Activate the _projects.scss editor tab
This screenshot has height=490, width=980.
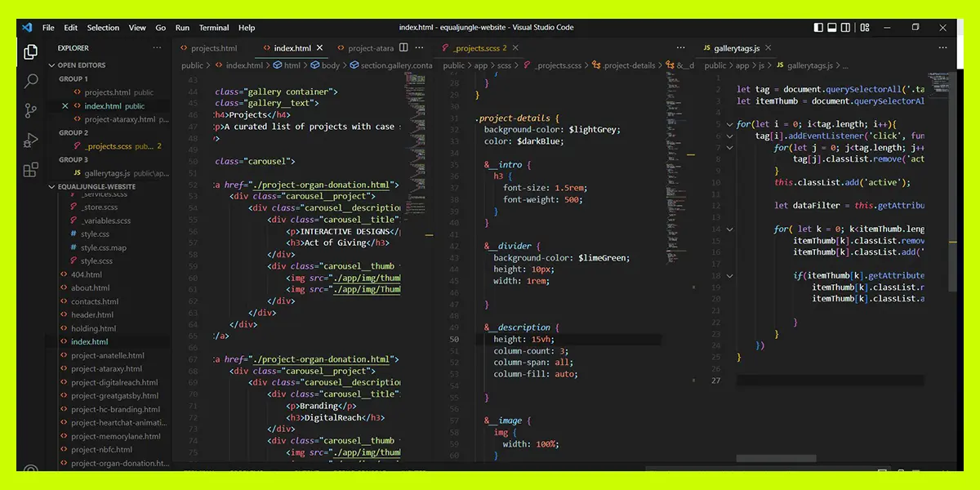coord(479,48)
